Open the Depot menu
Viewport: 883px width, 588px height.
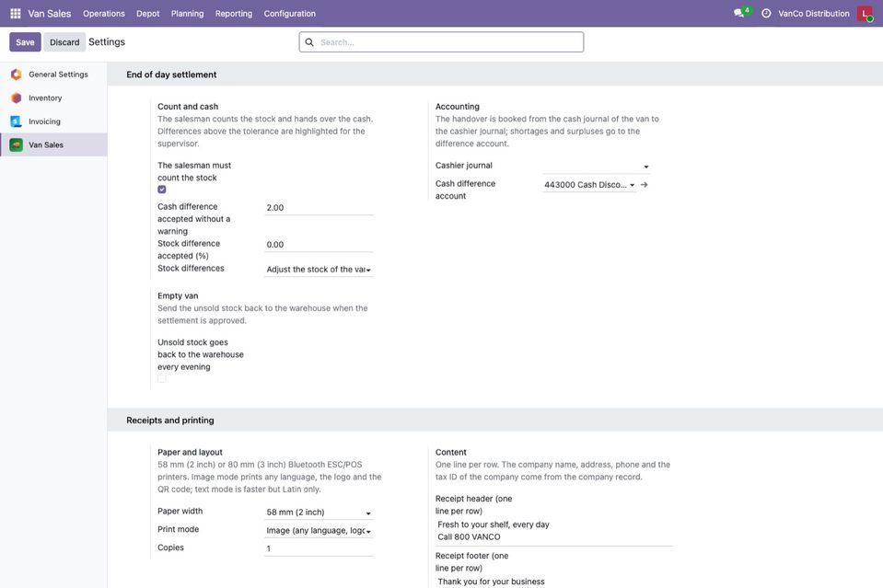[147, 14]
